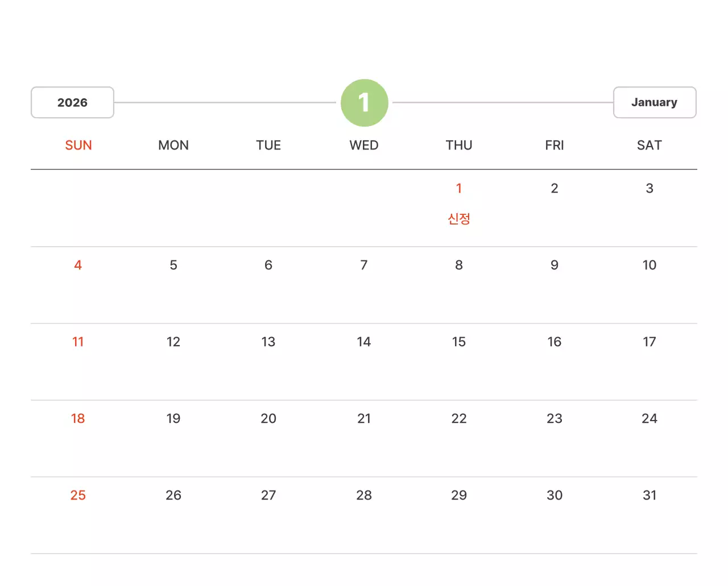Select date 15 in the calendar
The image size is (728, 586).
pos(459,342)
